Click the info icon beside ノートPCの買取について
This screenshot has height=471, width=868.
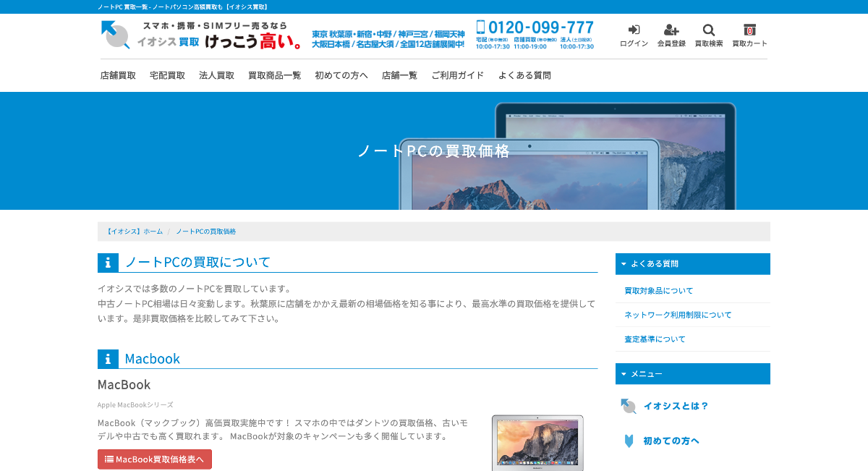(x=108, y=262)
